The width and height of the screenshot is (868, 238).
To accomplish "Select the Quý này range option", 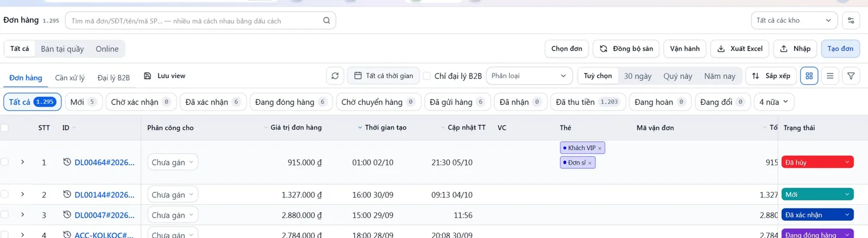I will [678, 76].
